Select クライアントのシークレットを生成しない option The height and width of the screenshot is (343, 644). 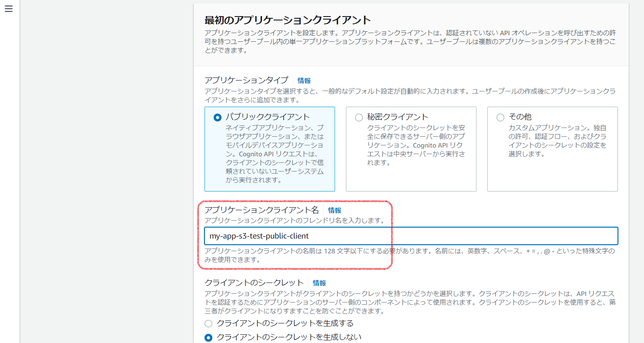tap(208, 337)
